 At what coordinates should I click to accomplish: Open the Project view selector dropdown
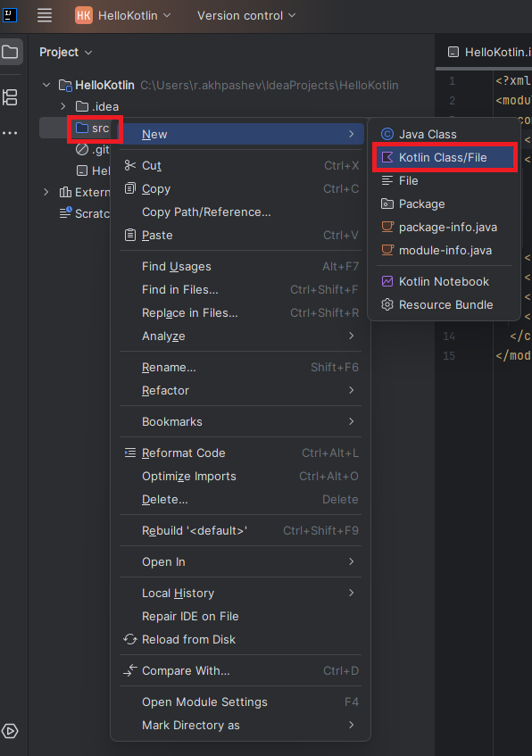[x=65, y=52]
